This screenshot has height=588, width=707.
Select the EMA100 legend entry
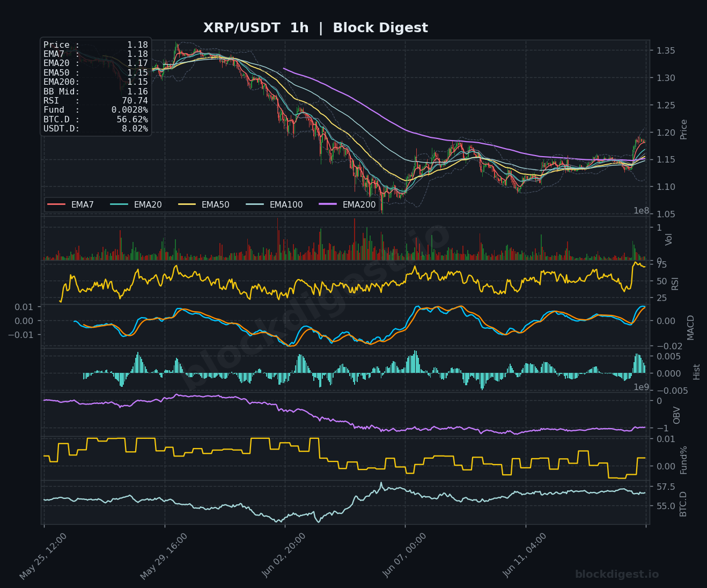click(274, 204)
